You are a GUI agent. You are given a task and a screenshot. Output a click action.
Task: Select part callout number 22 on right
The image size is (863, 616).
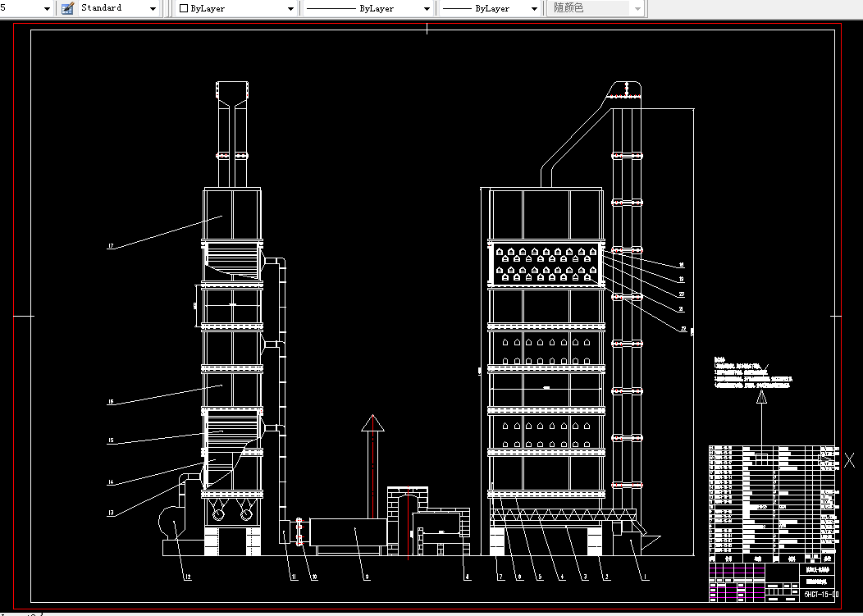pos(683,329)
